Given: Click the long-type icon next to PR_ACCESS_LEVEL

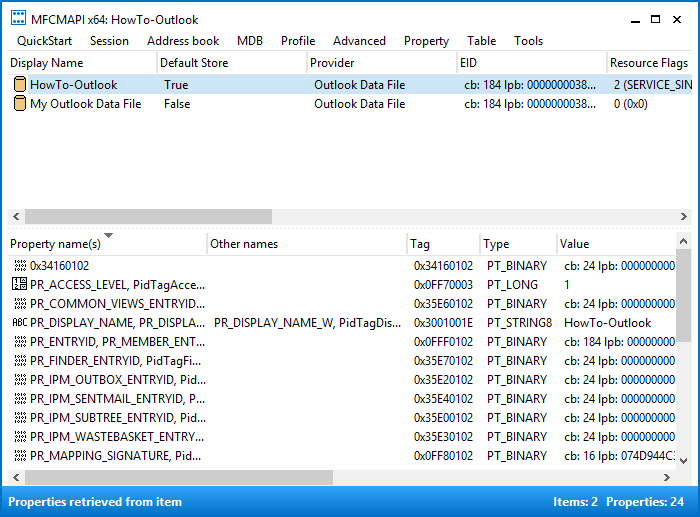Looking at the screenshot, I should click(20, 284).
